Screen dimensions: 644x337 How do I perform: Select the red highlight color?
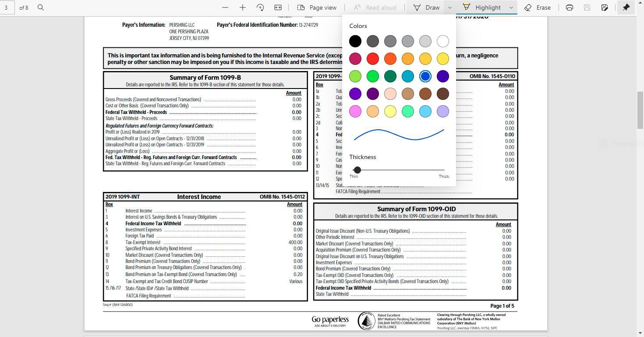(x=373, y=58)
